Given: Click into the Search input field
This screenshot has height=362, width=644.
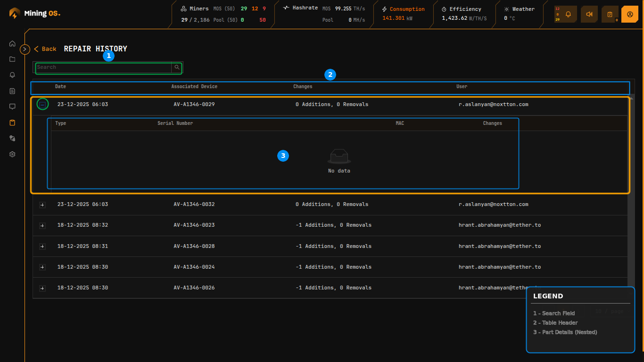Looking at the screenshot, I should coord(104,67).
